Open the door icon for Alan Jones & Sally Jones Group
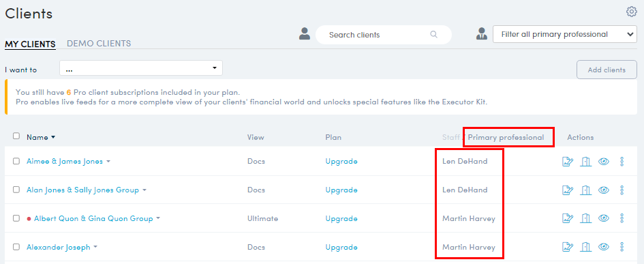Screen dimensions: 644x264 point(585,190)
